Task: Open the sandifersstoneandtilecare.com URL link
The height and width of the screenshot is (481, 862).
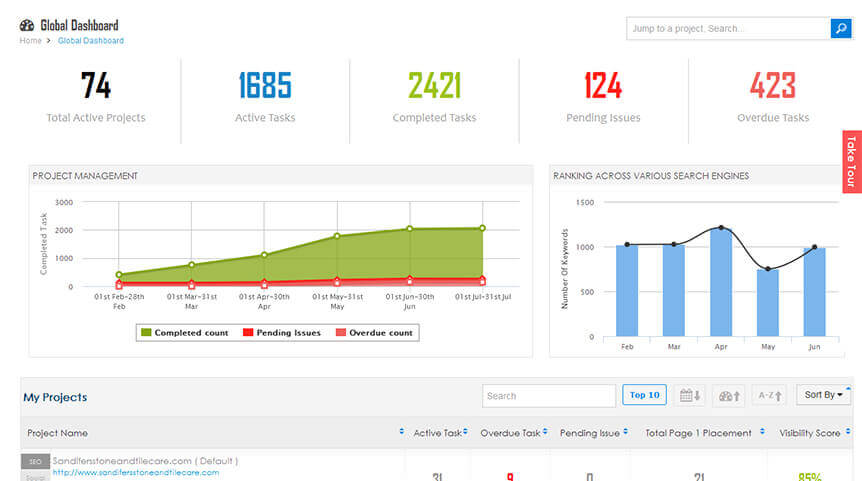Action: pyautogui.click(x=135, y=472)
